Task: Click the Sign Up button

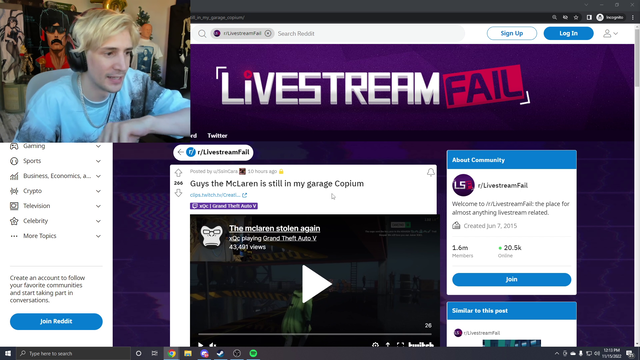Action: (x=511, y=33)
